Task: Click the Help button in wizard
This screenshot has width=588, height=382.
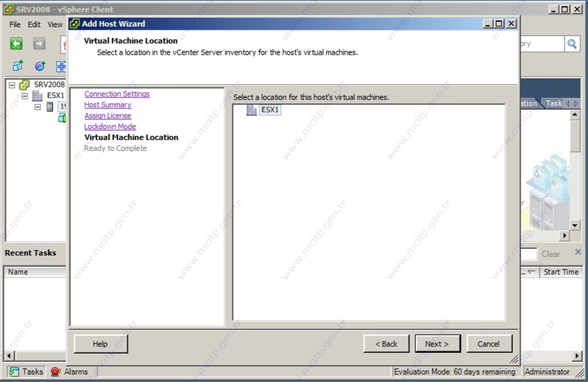Action: click(100, 344)
